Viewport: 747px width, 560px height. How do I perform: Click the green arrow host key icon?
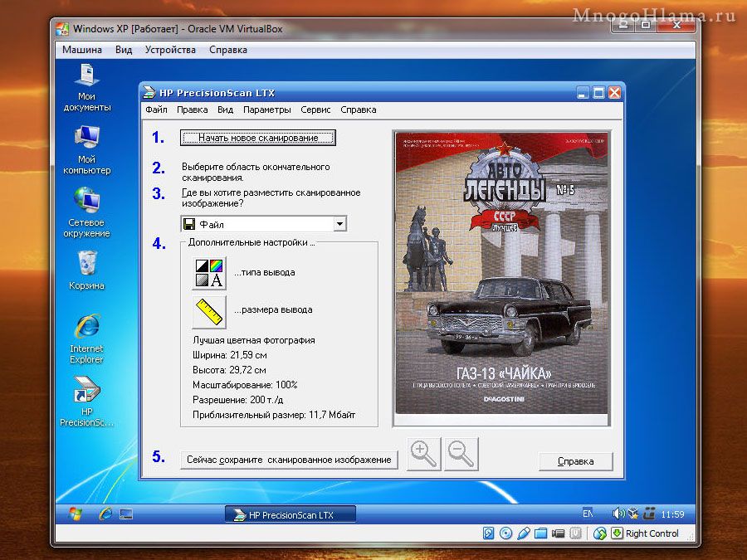617,533
